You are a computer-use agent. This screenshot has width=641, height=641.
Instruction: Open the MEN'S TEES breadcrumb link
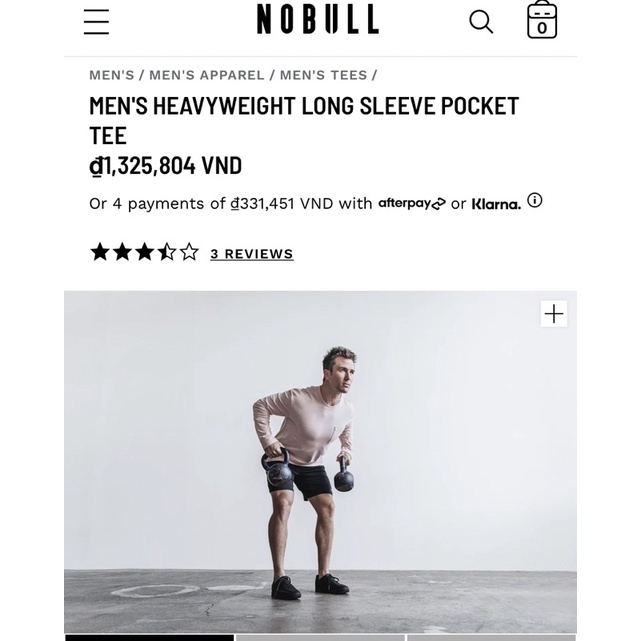(323, 75)
